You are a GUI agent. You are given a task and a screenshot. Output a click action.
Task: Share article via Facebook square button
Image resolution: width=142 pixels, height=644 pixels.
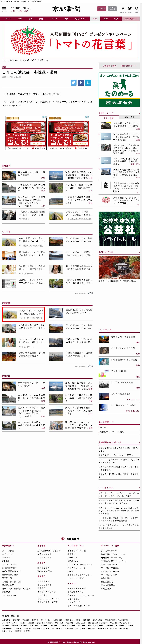coord(81,82)
